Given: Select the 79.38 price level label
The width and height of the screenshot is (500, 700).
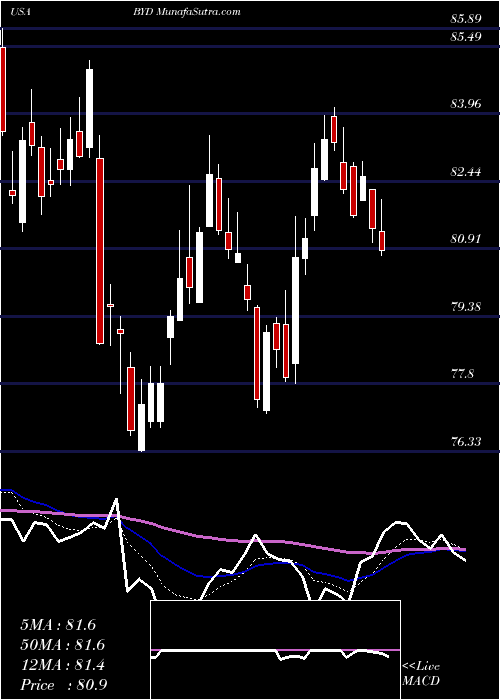Looking at the screenshot, I should (466, 307).
